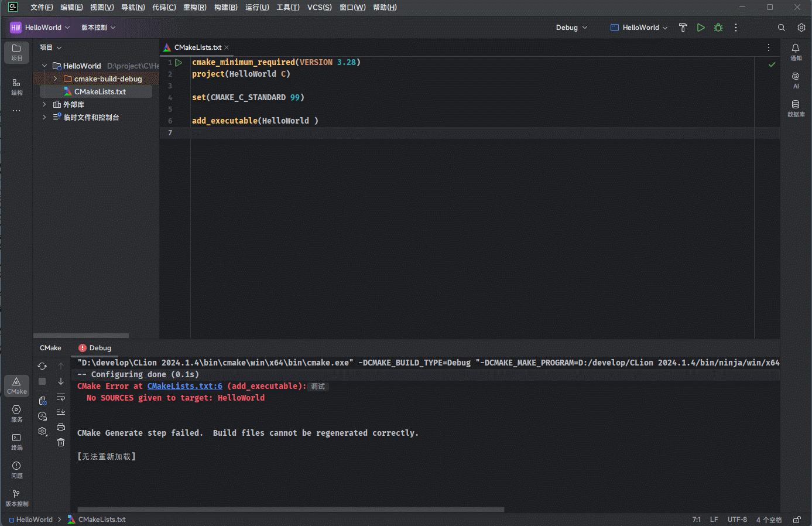Image resolution: width=812 pixels, height=526 pixels.
Task: Click the CMake output horizontal scrollbar
Action: [x=290, y=510]
